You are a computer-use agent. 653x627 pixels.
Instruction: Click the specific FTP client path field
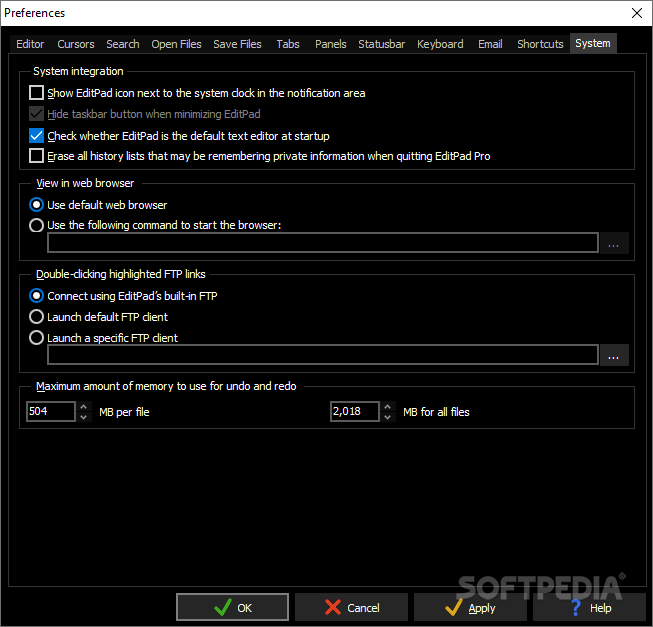(x=323, y=355)
